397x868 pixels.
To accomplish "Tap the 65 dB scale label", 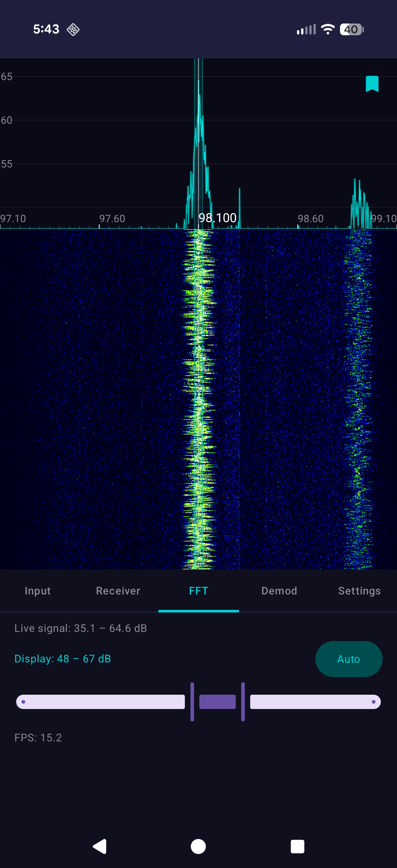I will tap(6, 76).
